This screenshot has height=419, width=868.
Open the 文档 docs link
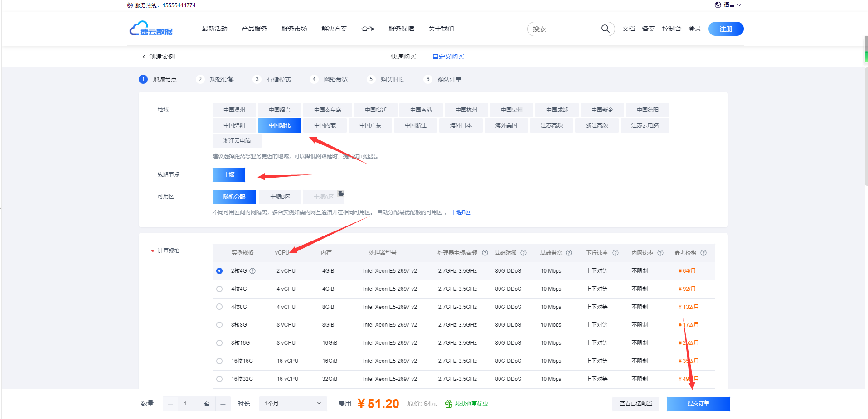629,29
